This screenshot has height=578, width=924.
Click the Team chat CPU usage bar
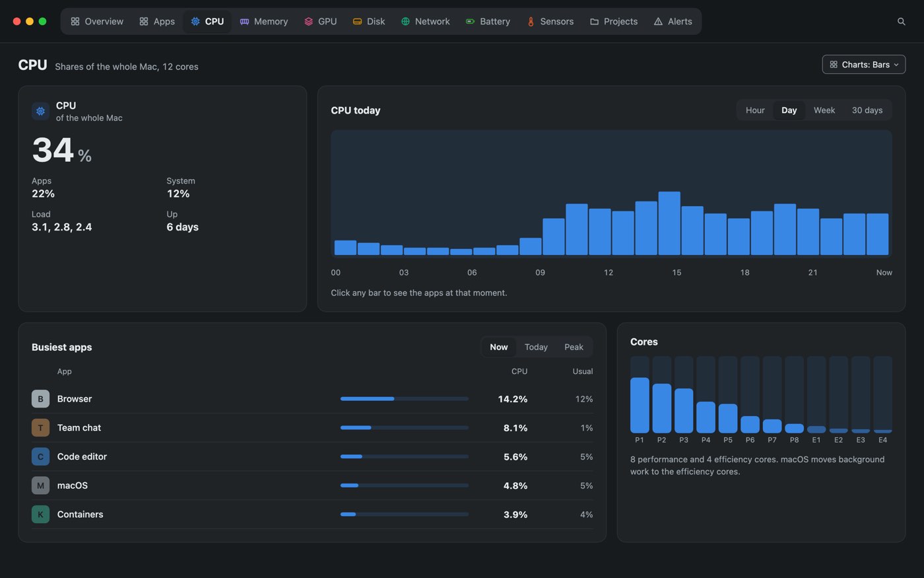(405, 427)
